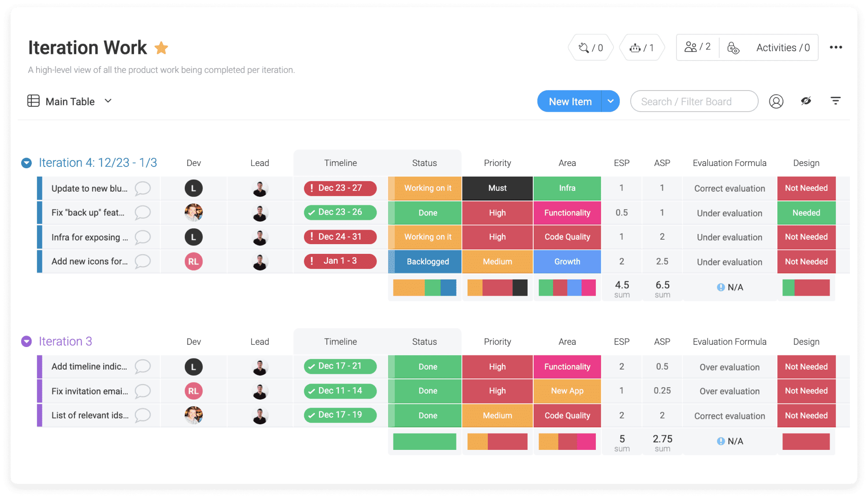Click the search/filter board input field
This screenshot has height=498, width=868.
[693, 101]
